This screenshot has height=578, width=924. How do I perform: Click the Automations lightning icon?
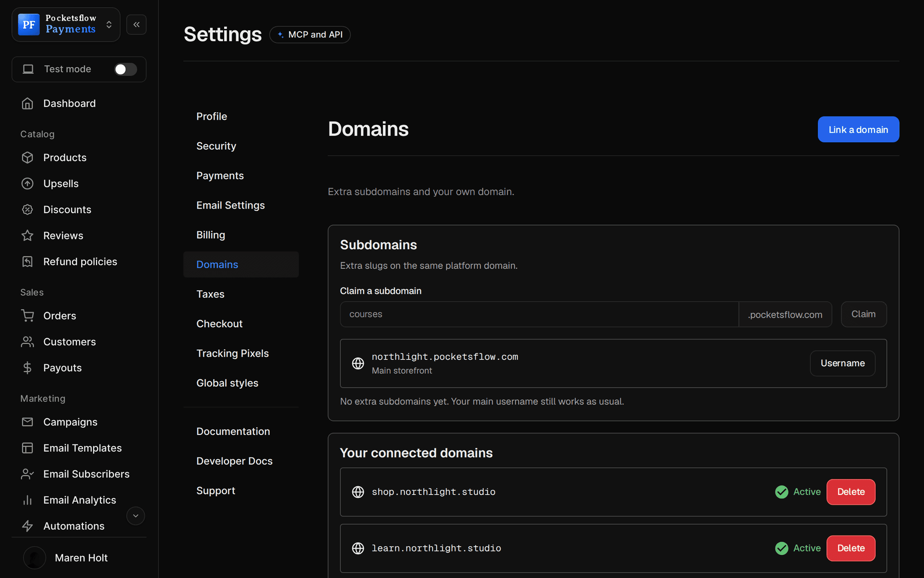(x=28, y=526)
